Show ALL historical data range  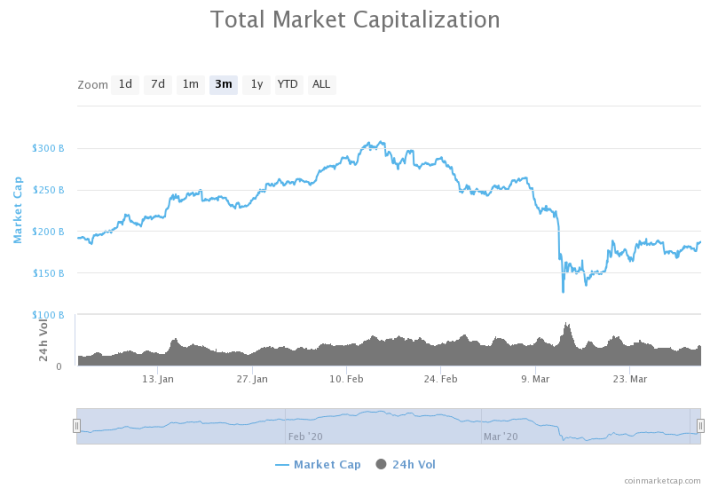321,85
